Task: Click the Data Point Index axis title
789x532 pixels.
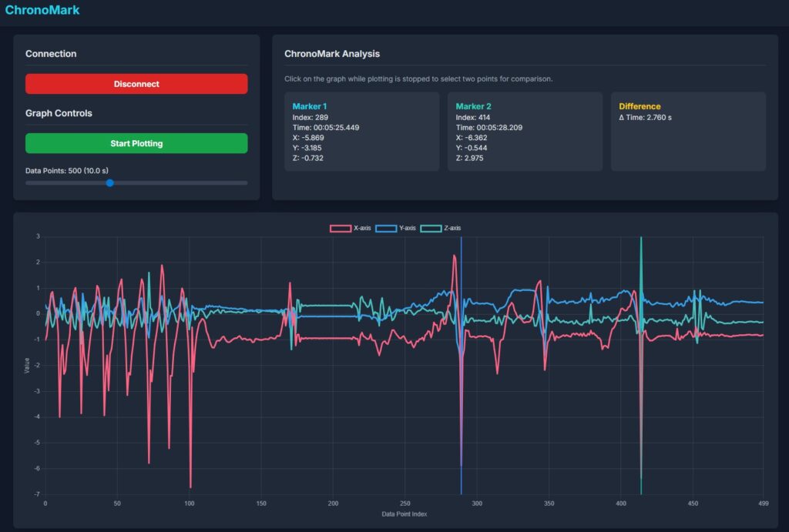Action: [405, 514]
